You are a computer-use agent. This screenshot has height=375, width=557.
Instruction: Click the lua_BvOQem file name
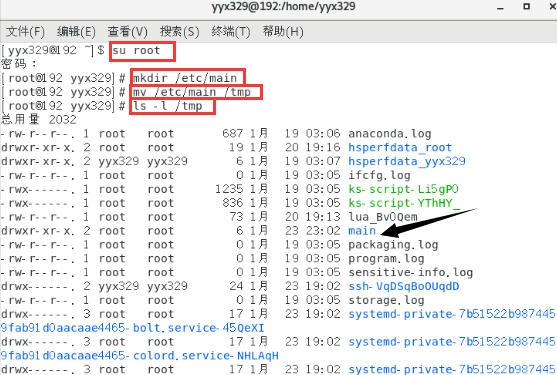(383, 217)
